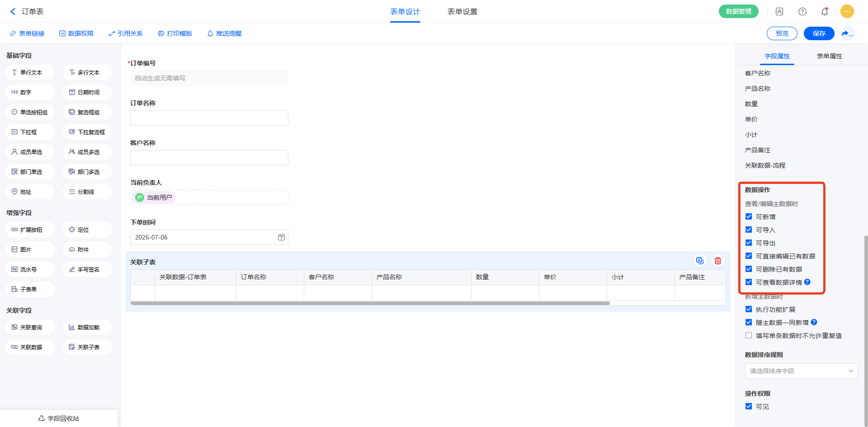Image resolution: width=868 pixels, height=427 pixels.
Task: Click 保存 button
Action: pyautogui.click(x=819, y=33)
